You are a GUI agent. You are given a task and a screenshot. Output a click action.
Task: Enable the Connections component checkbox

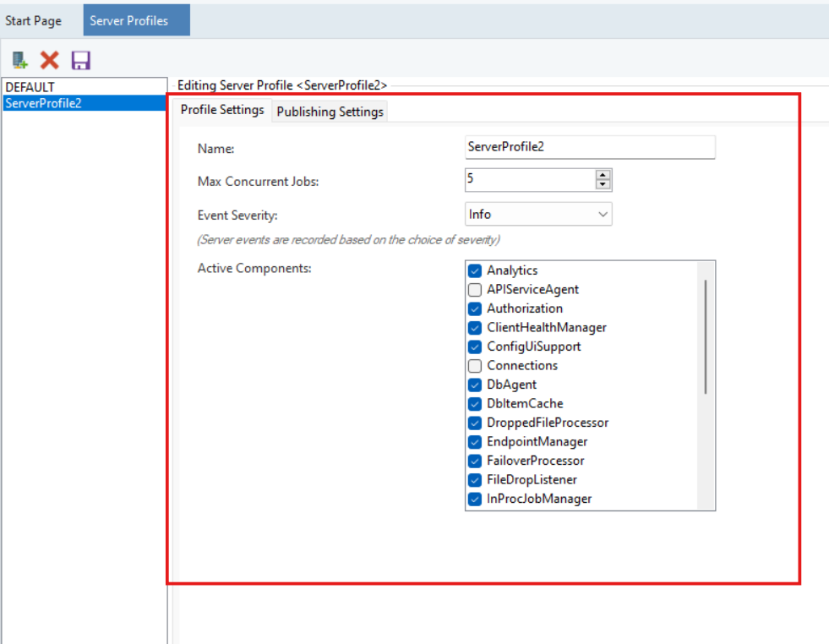tap(475, 366)
